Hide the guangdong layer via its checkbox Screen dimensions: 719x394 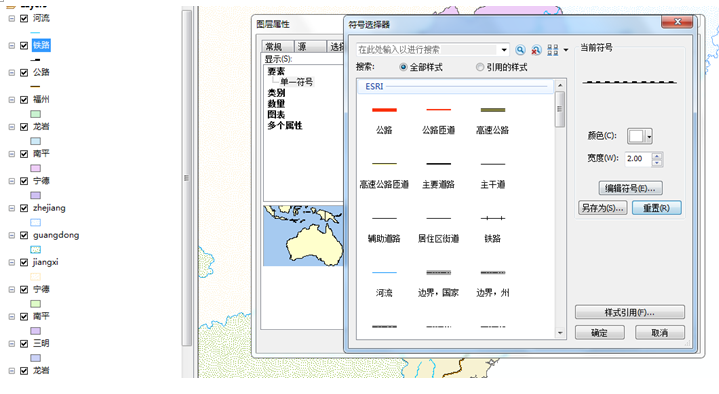(x=24, y=235)
